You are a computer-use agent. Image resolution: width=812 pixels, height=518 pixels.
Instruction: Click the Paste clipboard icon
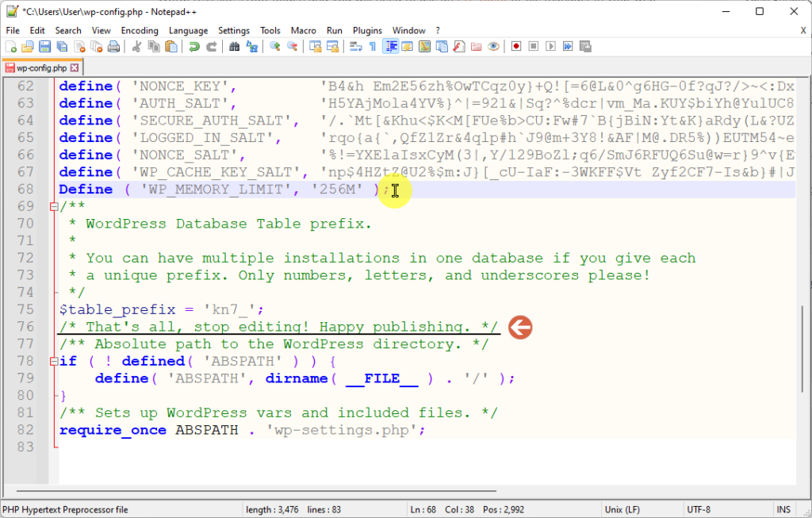171,47
